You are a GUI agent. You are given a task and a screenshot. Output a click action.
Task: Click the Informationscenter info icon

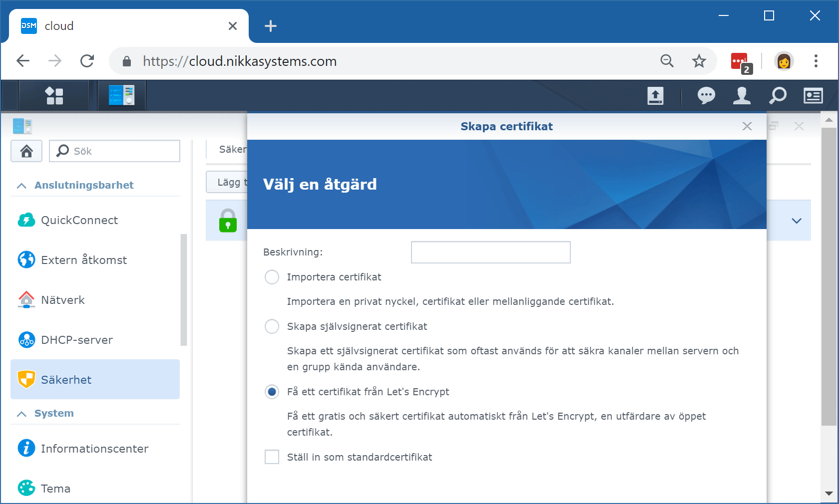coord(26,448)
